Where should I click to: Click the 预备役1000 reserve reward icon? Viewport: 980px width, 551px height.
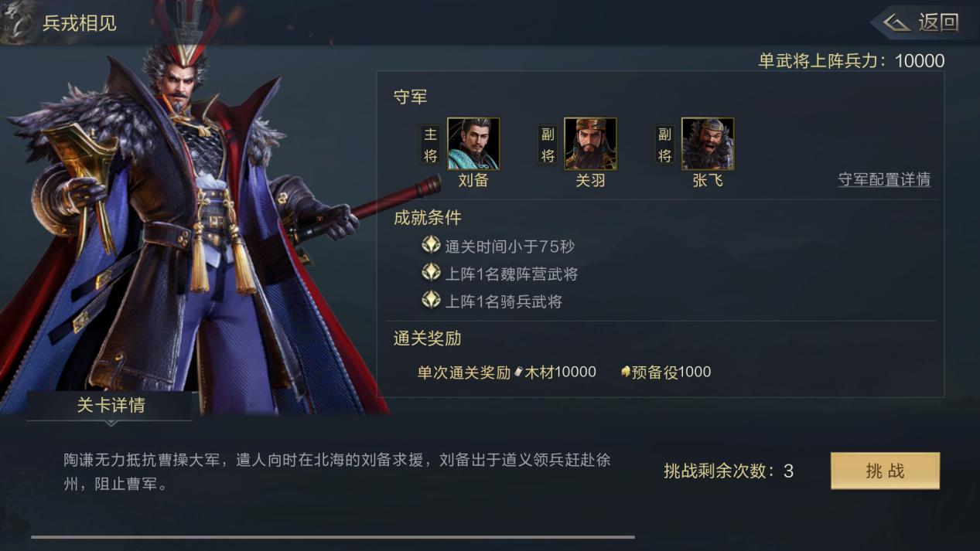(626, 372)
